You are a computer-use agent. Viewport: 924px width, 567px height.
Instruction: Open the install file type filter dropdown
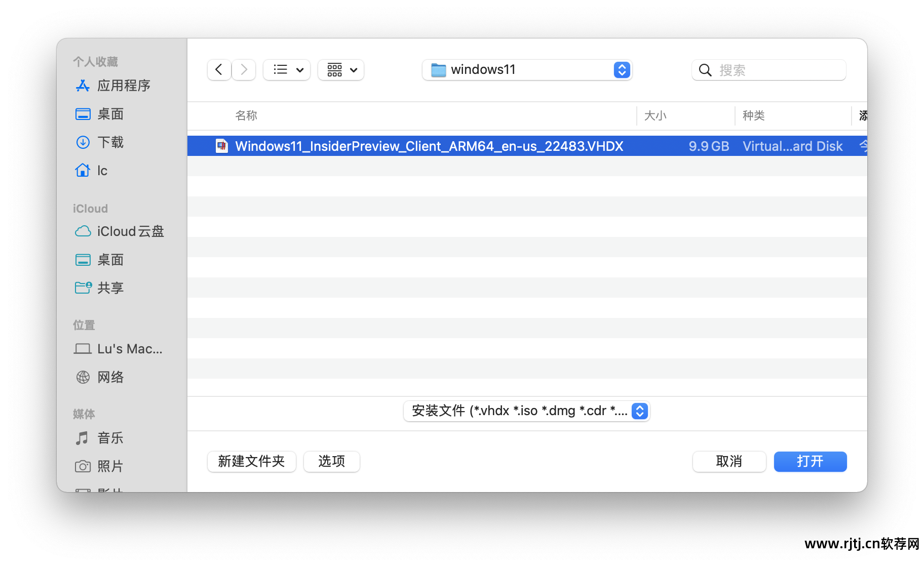point(527,411)
